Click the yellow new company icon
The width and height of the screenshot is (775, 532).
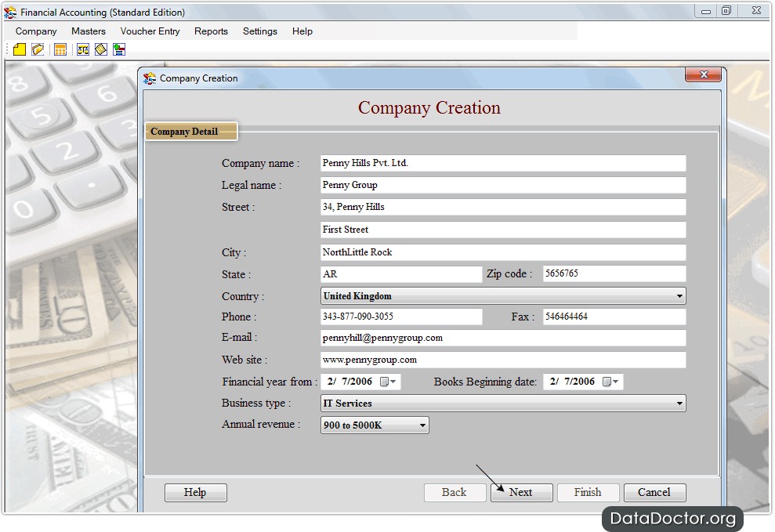point(20,49)
